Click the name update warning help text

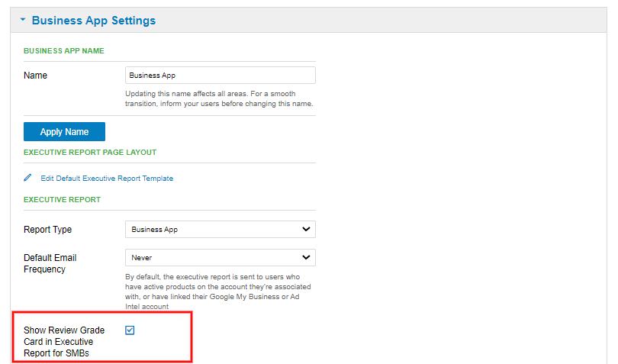pyautogui.click(x=219, y=98)
